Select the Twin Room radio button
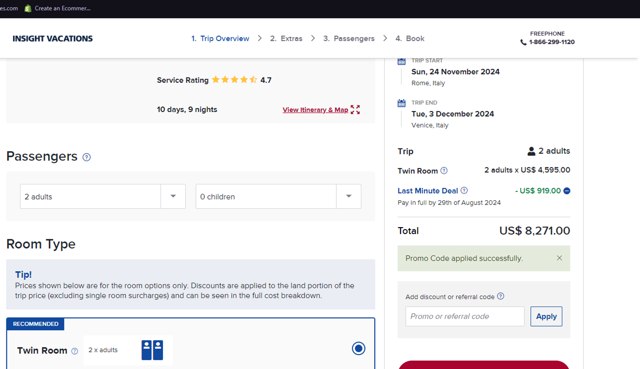Screen dimensions: 640x369 [x=358, y=349]
